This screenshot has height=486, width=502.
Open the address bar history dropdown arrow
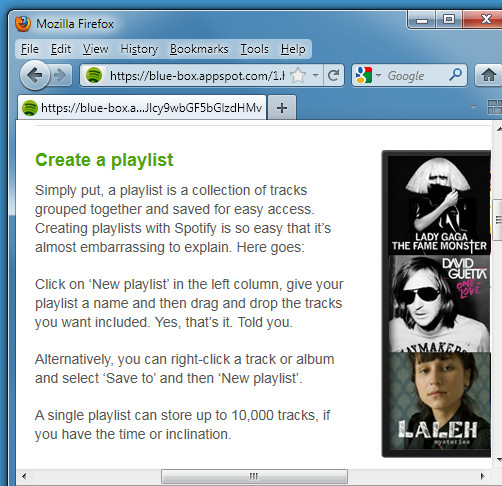point(315,75)
